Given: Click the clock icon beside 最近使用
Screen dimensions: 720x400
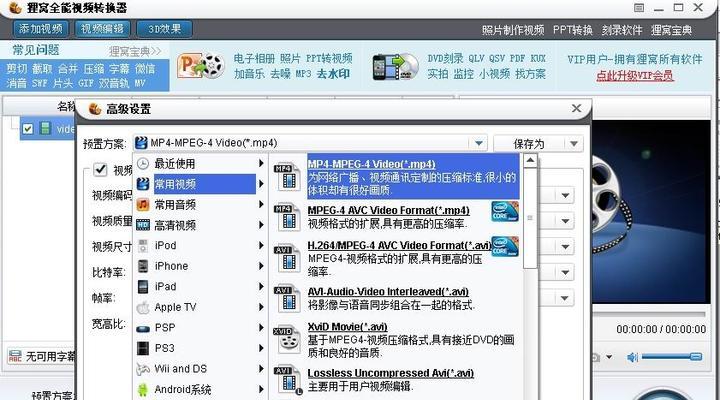Looking at the screenshot, I should pyautogui.click(x=143, y=163).
